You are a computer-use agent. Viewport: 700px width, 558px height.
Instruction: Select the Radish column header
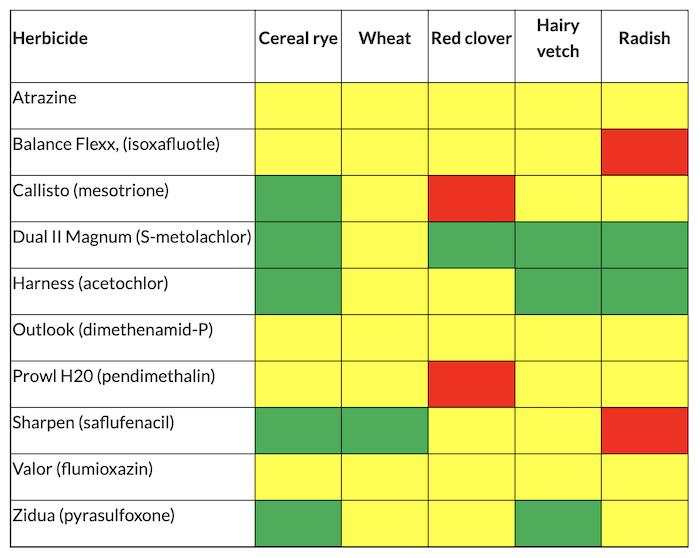644,39
